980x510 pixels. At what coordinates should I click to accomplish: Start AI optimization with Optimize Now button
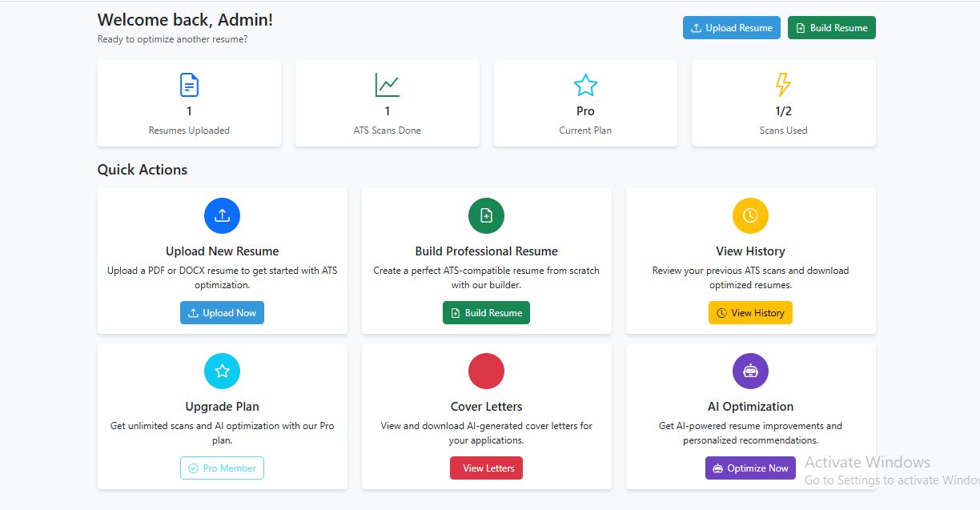(x=750, y=468)
